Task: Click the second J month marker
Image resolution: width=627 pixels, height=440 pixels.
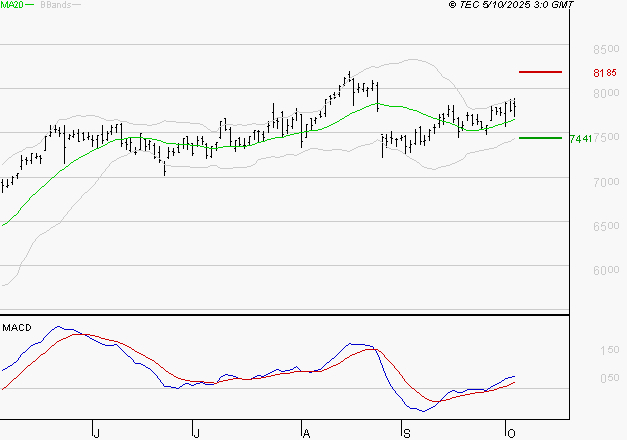Action: pyautogui.click(x=196, y=433)
